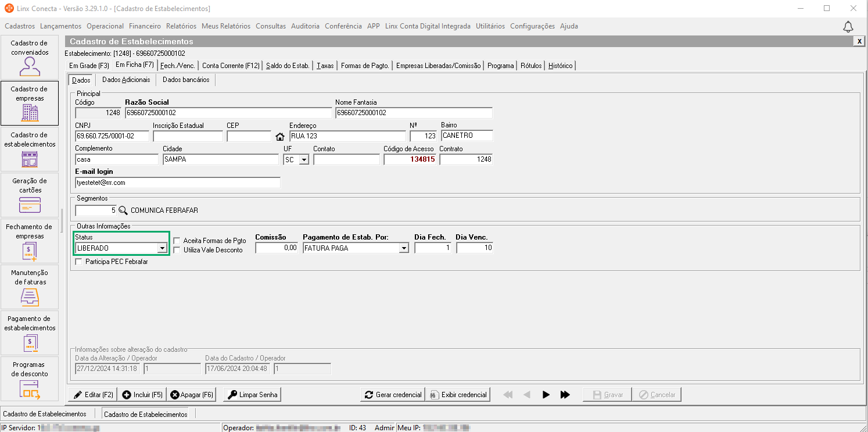Open the Cadastros menu
This screenshot has height=432, width=868.
pyautogui.click(x=20, y=26)
